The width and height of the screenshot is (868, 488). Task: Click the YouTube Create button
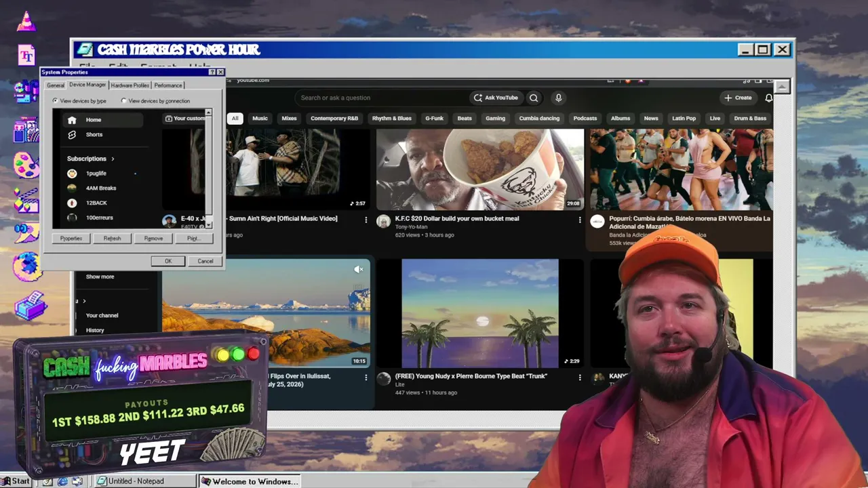click(x=738, y=98)
